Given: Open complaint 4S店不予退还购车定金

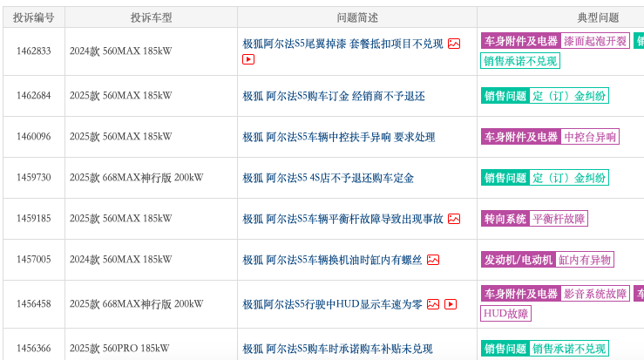Looking at the screenshot, I should click(328, 178).
